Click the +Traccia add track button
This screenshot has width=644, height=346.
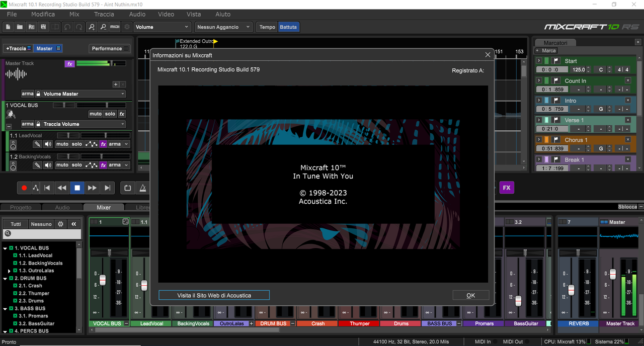(18, 48)
